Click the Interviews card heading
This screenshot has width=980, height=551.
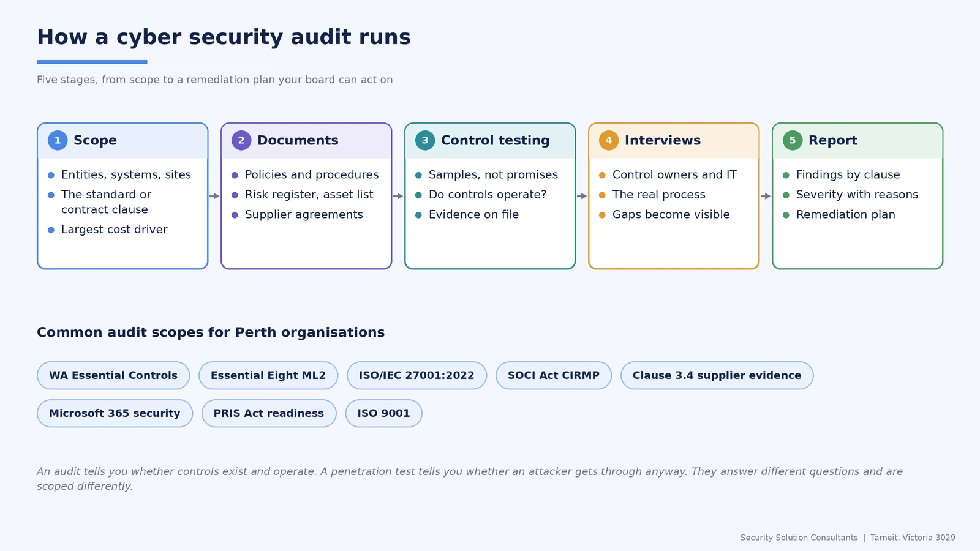663,140
